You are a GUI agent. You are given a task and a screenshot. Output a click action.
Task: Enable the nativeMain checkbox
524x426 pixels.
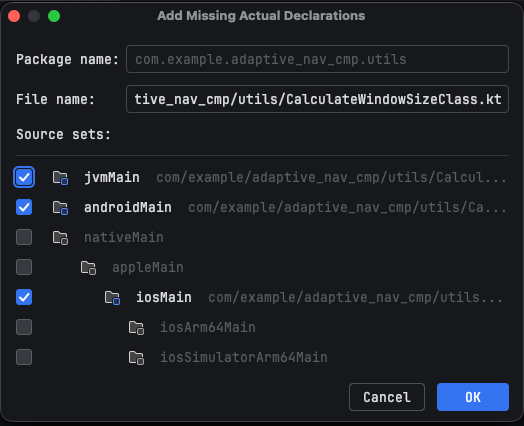click(24, 237)
